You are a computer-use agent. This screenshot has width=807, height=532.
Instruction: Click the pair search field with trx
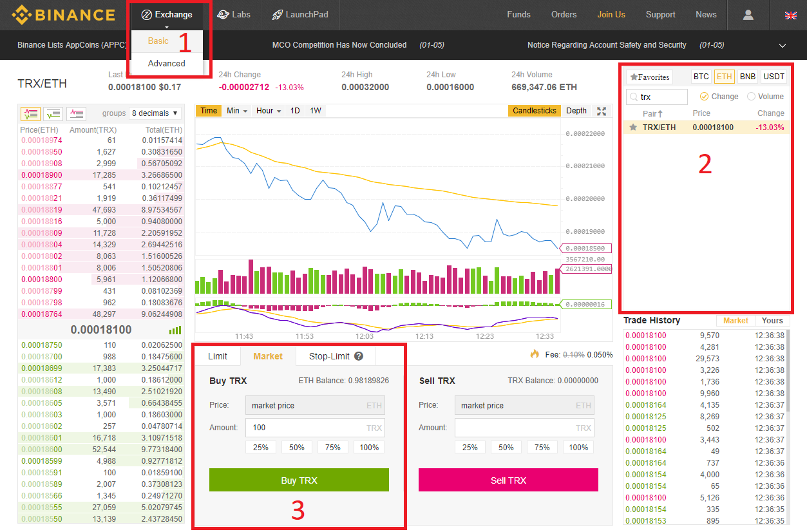657,97
